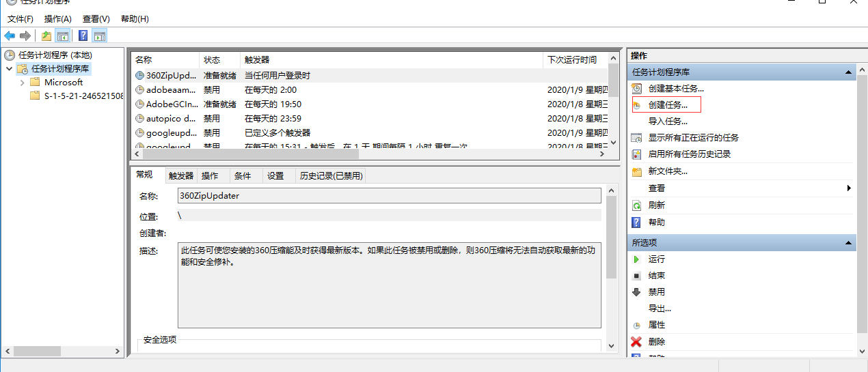End the selected task with 结束
Image resolution: width=868 pixels, height=372 pixels.
pos(656,276)
